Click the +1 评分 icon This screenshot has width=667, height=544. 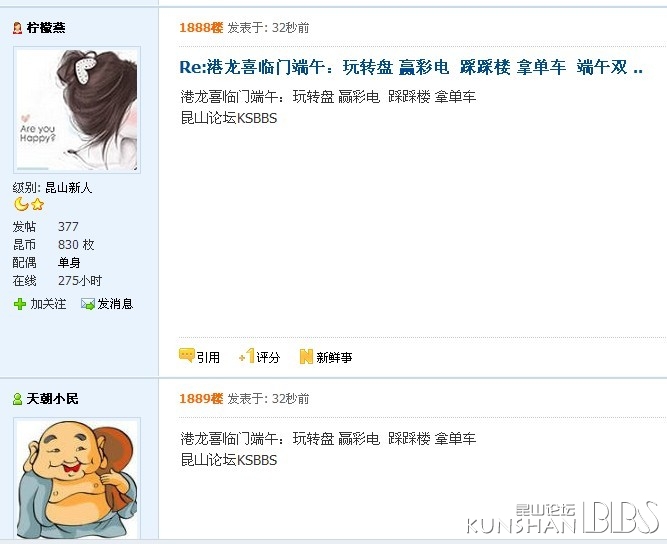(247, 356)
